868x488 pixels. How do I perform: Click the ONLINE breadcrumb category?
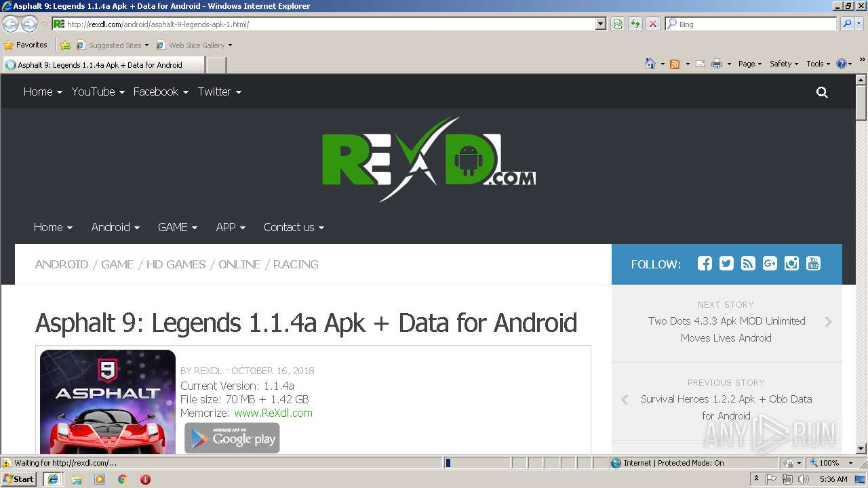(x=239, y=264)
